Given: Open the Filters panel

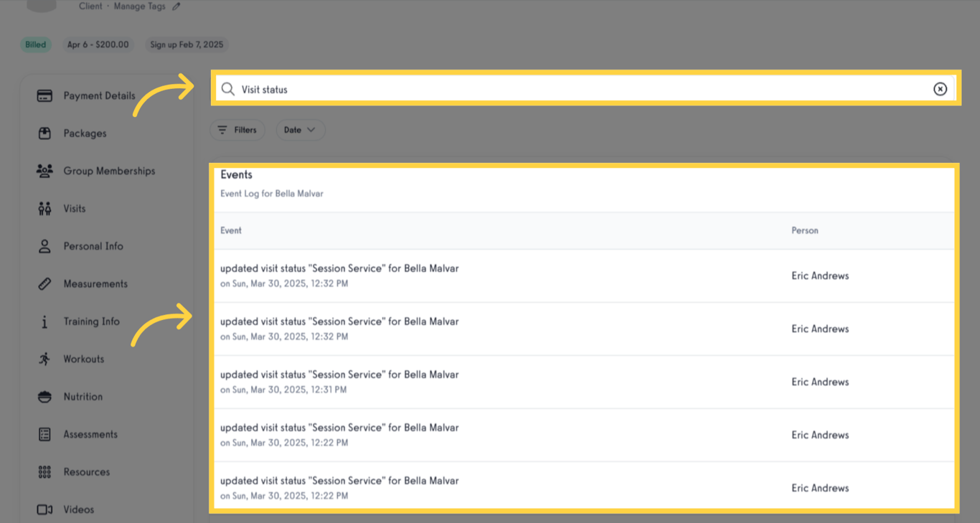Looking at the screenshot, I should click(237, 130).
